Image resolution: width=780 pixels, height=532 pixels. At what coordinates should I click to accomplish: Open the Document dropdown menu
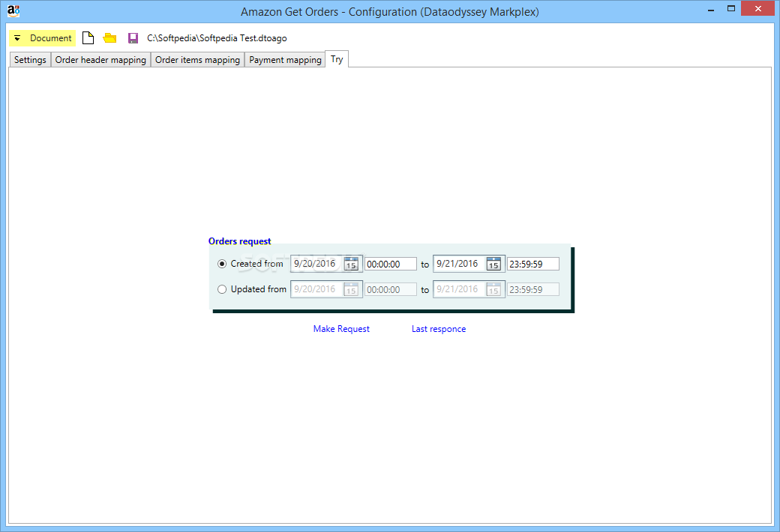(x=42, y=38)
